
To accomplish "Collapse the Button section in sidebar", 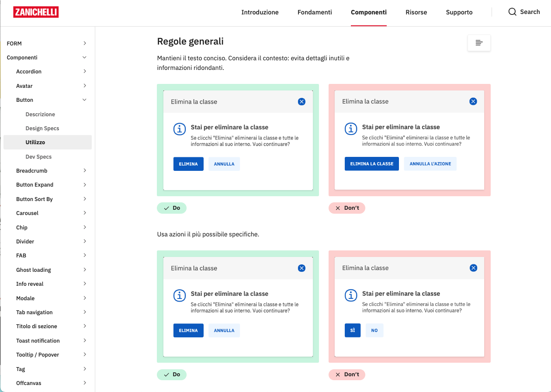I will click(x=84, y=100).
